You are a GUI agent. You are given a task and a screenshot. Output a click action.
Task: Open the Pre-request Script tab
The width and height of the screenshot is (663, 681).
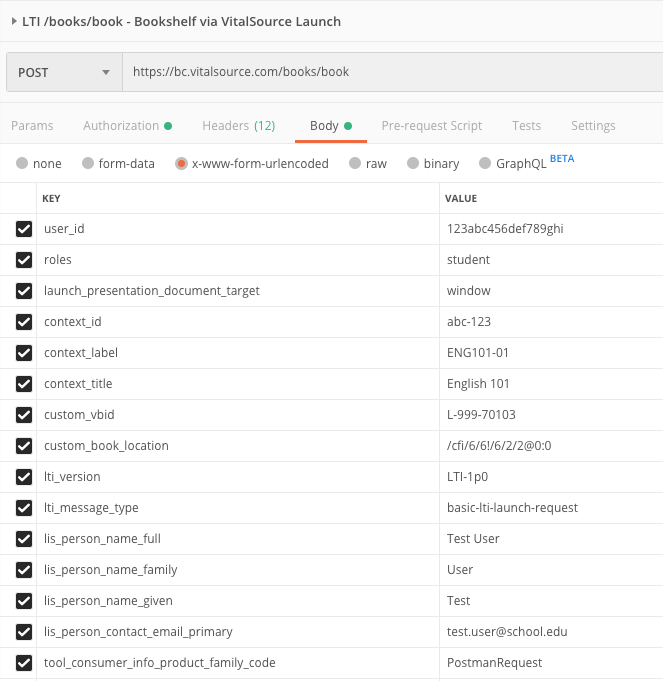(432, 126)
